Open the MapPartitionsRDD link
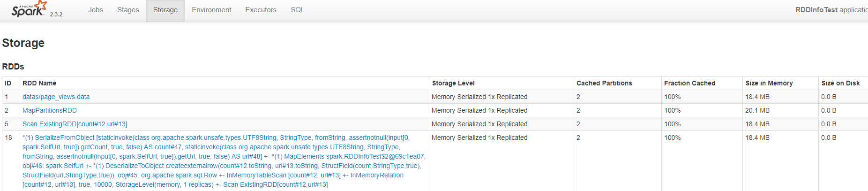868x191 pixels. (x=50, y=110)
